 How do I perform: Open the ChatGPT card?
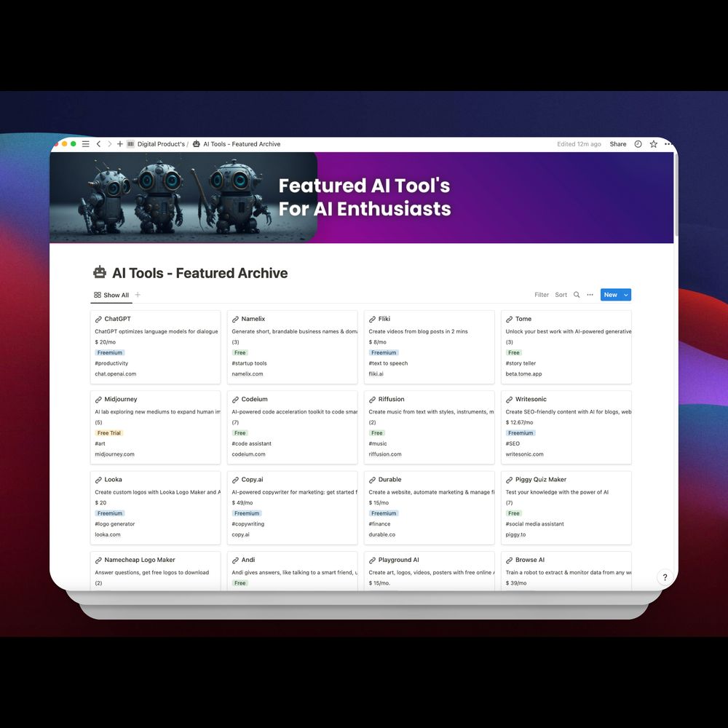point(118,319)
